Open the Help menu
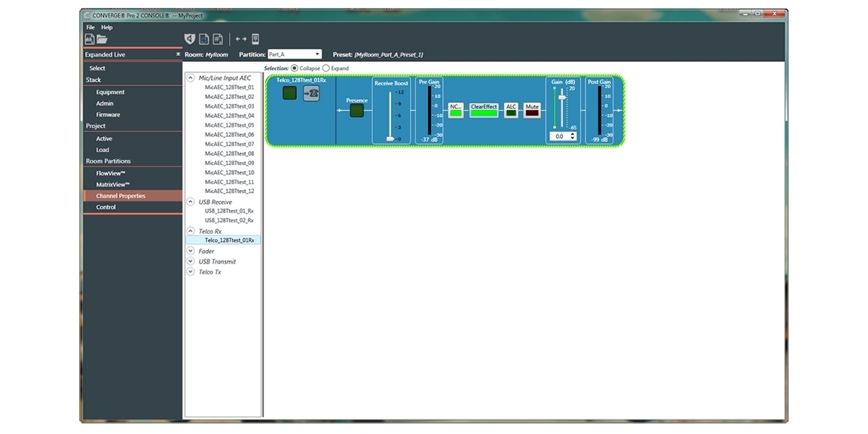Screen dimensions: 868x434 [x=107, y=27]
